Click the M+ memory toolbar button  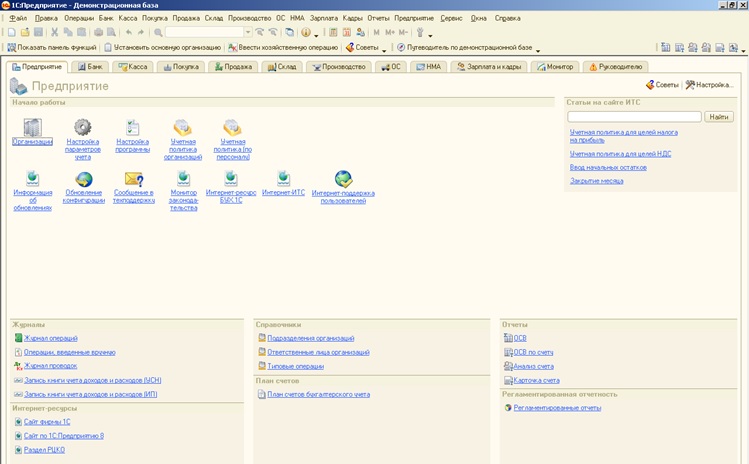tap(390, 32)
